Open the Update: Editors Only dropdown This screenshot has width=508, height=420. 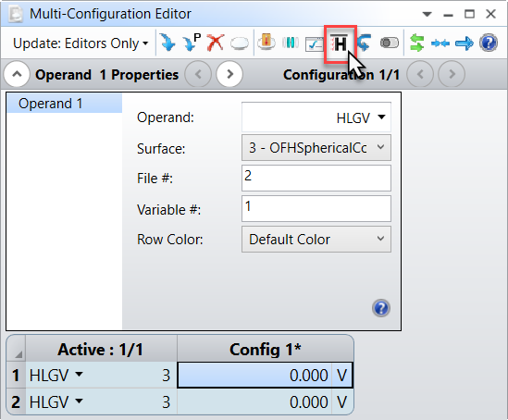click(81, 43)
